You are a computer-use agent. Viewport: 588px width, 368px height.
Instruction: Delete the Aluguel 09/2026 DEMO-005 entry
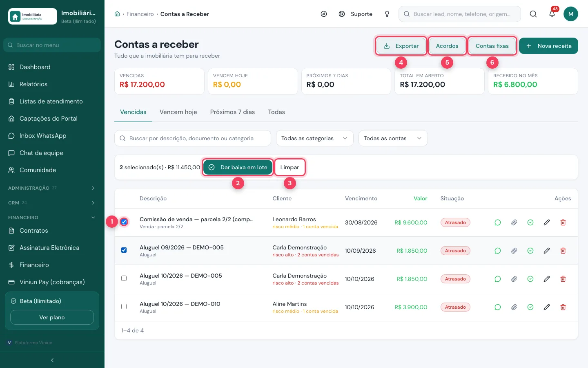pos(563,251)
